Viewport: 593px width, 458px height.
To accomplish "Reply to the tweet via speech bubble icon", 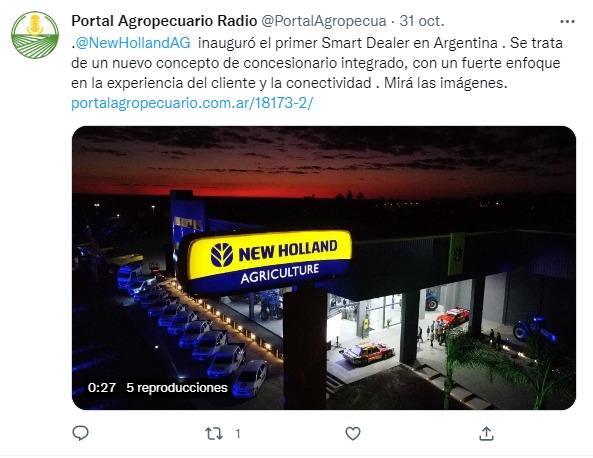I will tap(80, 433).
